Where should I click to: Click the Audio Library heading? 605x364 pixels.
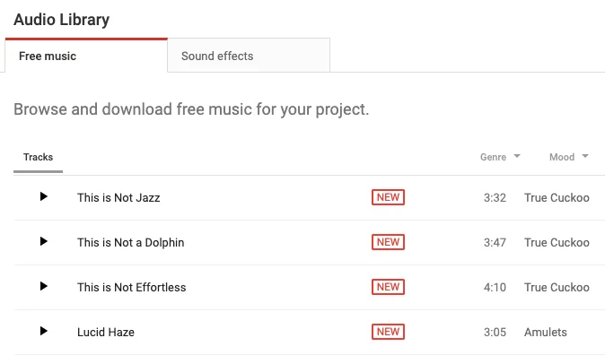click(62, 19)
